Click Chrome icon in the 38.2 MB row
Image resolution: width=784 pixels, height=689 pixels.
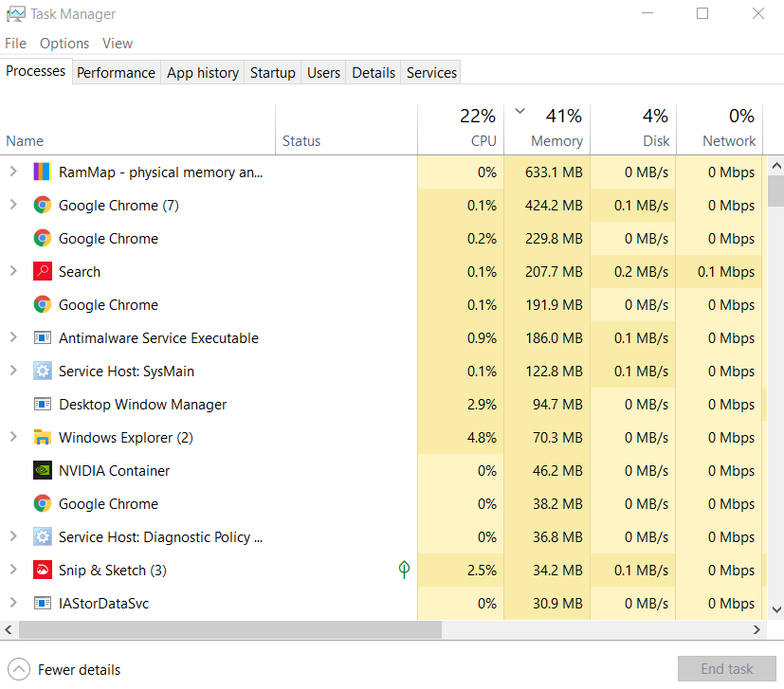(x=42, y=503)
